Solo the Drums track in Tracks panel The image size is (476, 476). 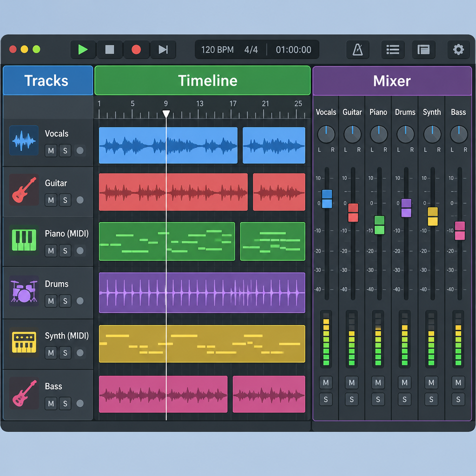pyautogui.click(x=65, y=301)
